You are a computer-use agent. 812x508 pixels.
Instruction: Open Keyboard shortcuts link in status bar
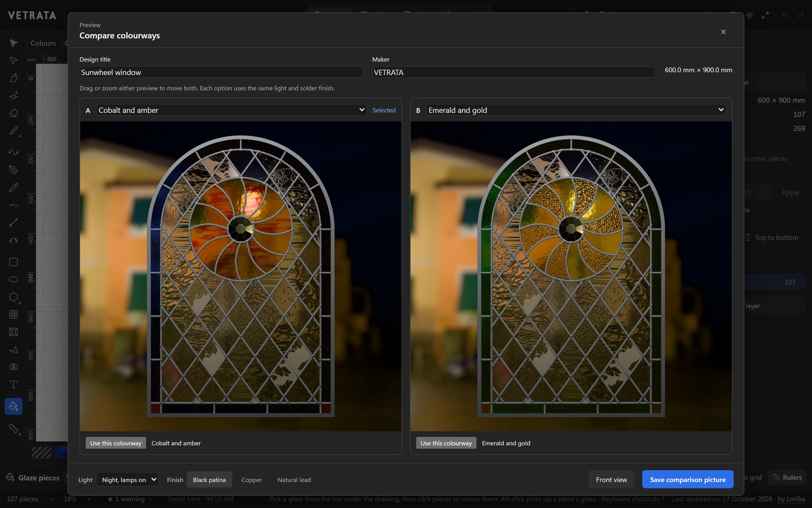point(633,499)
